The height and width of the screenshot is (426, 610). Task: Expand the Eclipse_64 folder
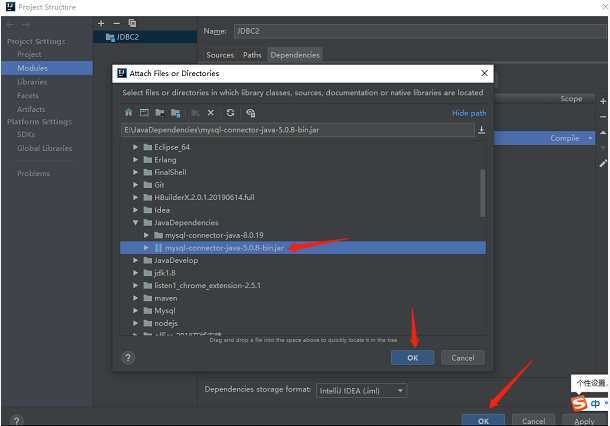(135, 147)
